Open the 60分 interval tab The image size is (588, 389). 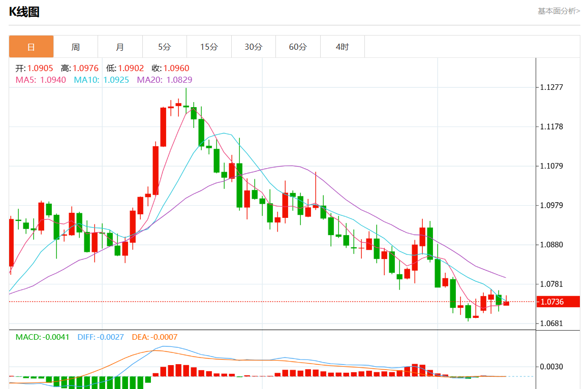298,47
